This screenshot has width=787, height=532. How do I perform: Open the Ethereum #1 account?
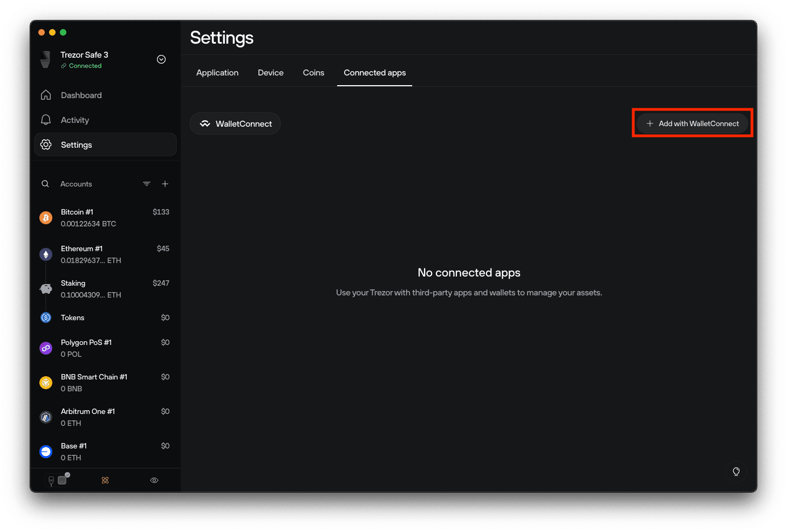tap(105, 254)
